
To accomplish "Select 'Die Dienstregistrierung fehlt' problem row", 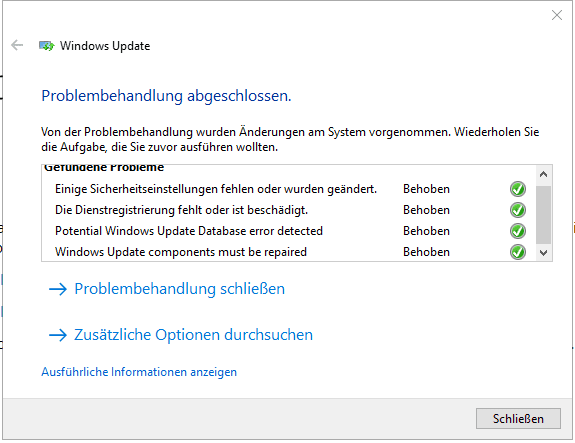I will [x=290, y=210].
